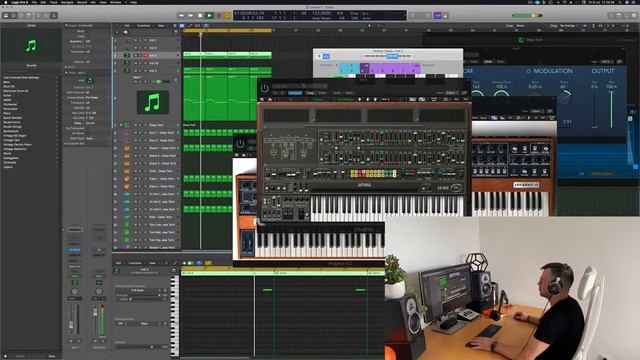Click Compare button in CS-80 plugin header
The image size is (640, 360).
[x=295, y=93]
